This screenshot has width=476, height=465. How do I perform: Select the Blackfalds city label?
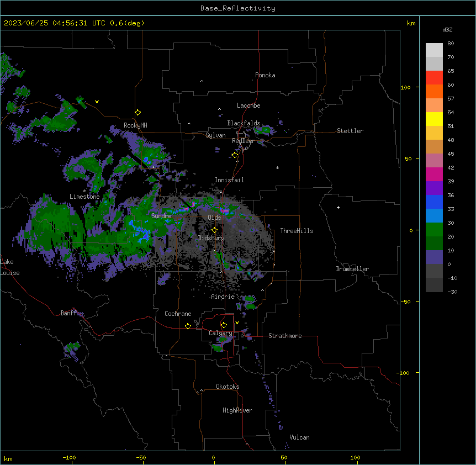[244, 123]
